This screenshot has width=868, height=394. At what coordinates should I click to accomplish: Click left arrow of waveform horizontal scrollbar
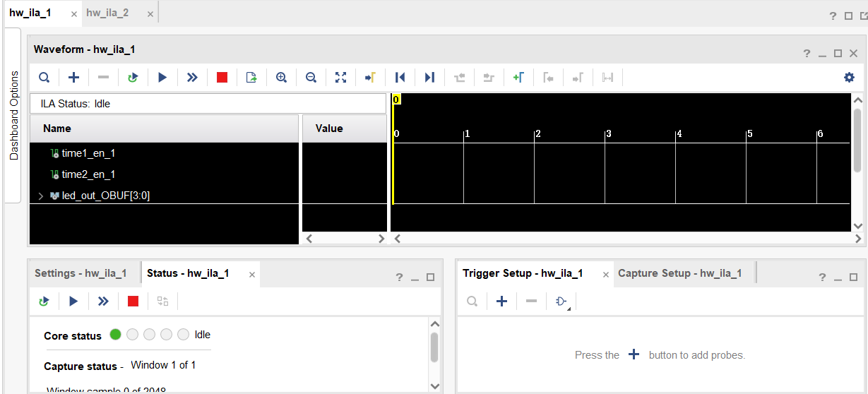pyautogui.click(x=397, y=239)
